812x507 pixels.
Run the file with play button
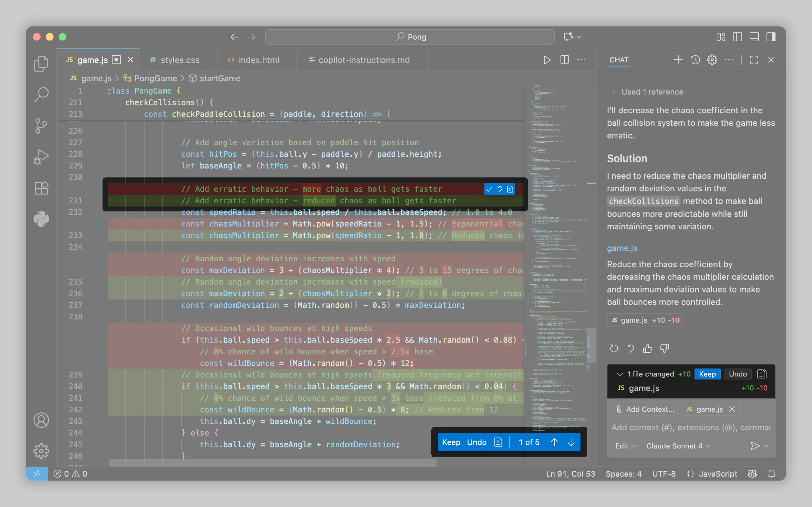pyautogui.click(x=547, y=60)
